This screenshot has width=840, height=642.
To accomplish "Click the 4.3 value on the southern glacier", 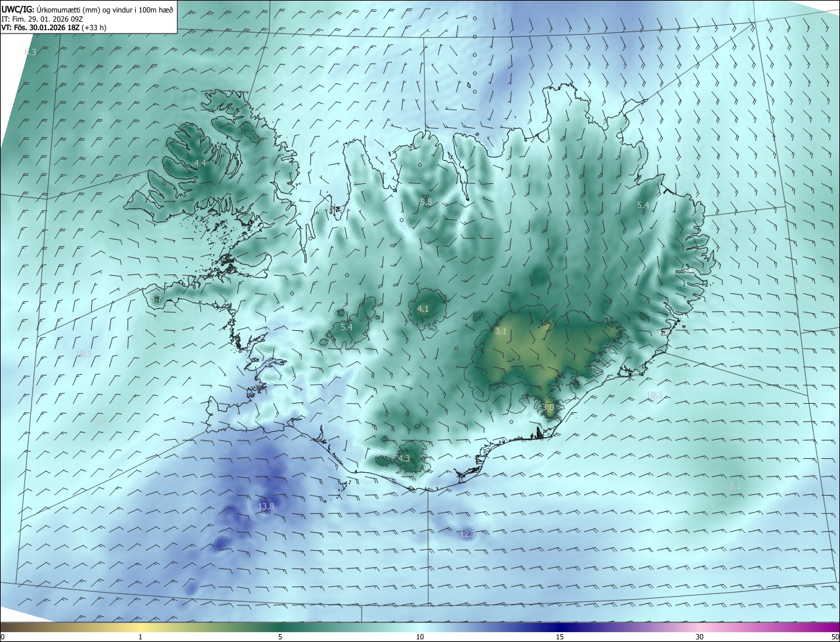I will pyautogui.click(x=404, y=459).
